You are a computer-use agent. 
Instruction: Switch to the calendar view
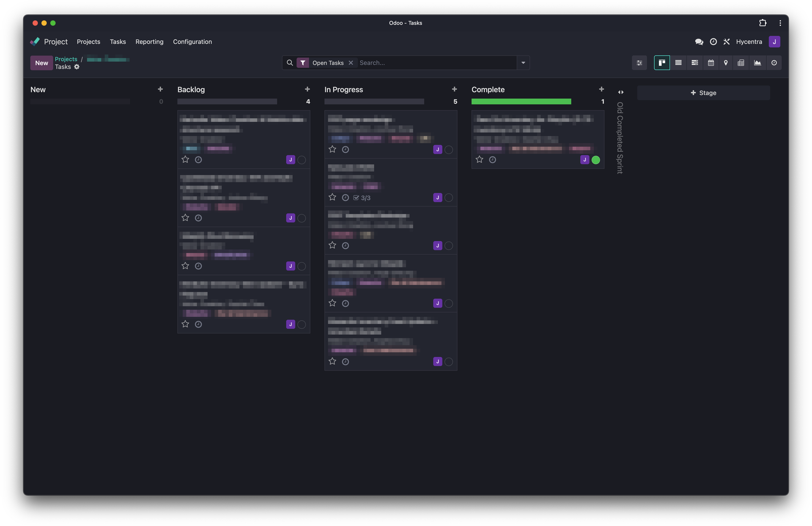711,63
